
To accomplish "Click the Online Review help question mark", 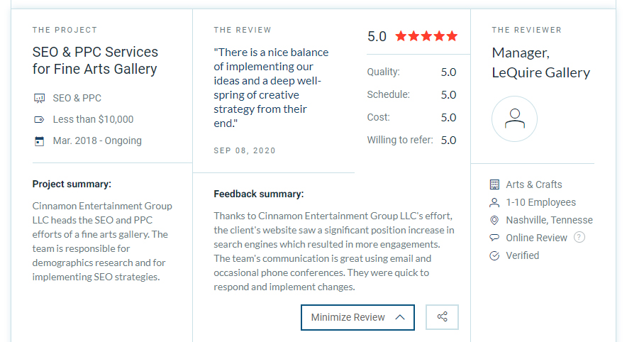I will click(x=579, y=238).
